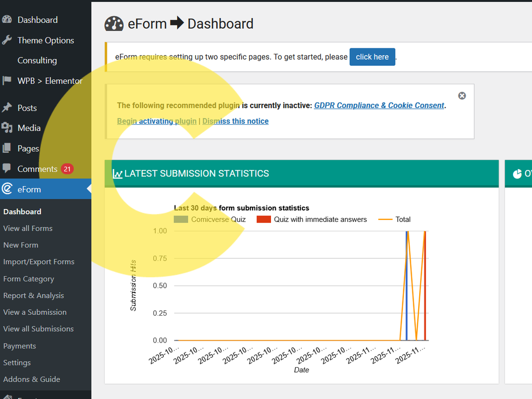Click the chart title 'Last 30 days form submission statistics'
This screenshot has width=532, height=399.
point(242,208)
